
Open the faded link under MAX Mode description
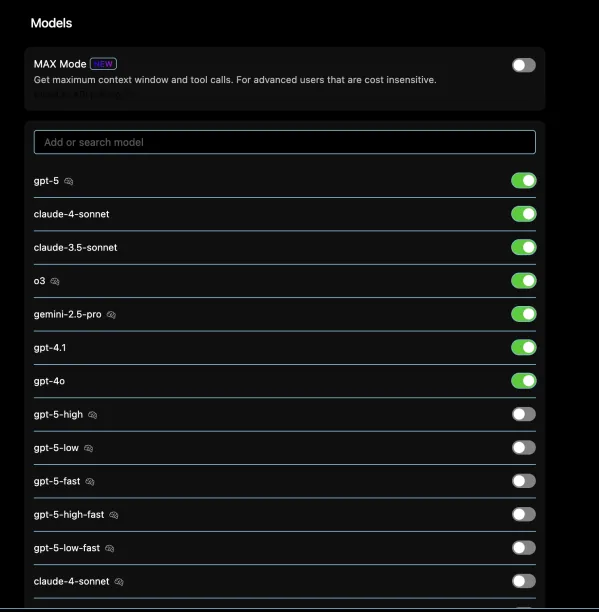coord(83,94)
